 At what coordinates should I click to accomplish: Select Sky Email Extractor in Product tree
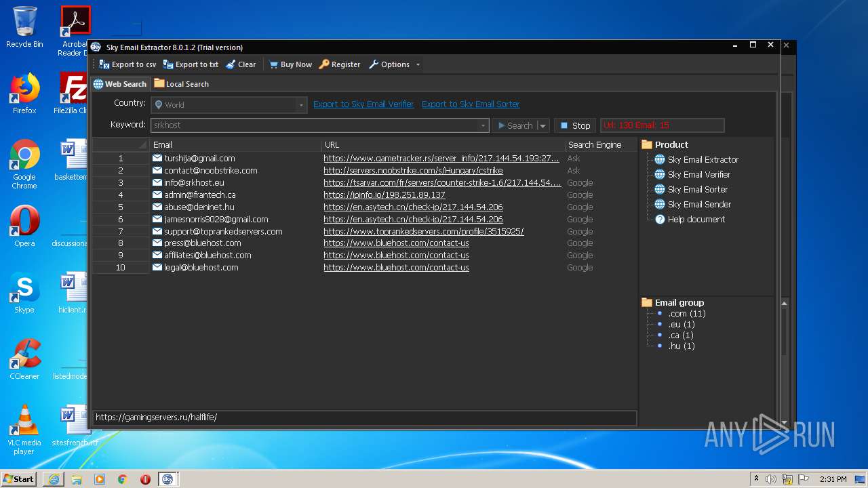(x=703, y=159)
